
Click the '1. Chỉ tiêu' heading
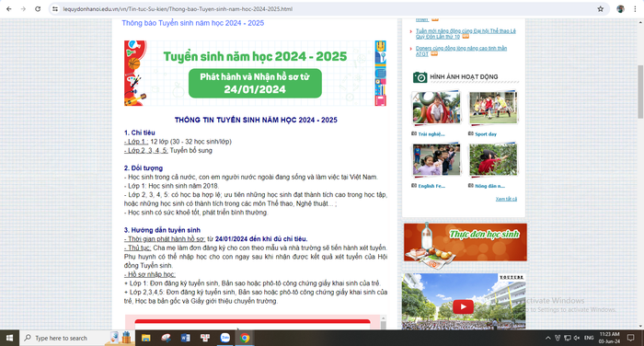(x=140, y=133)
